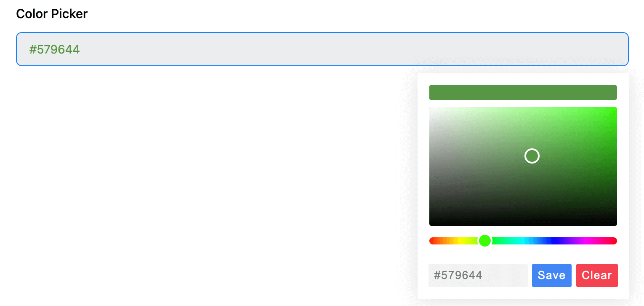Click the red Clear button
Screen dimensions: 644x306
(x=597, y=275)
